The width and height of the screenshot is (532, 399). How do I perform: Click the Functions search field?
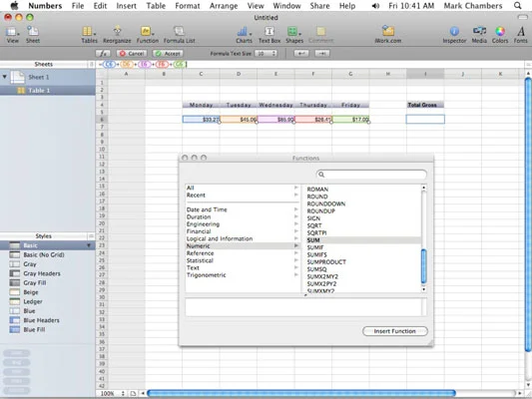[x=371, y=175]
